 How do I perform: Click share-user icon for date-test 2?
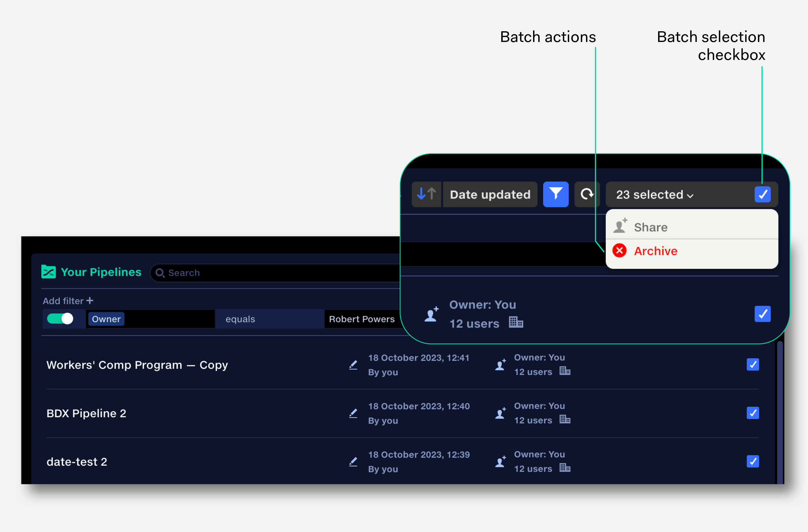tap(500, 462)
